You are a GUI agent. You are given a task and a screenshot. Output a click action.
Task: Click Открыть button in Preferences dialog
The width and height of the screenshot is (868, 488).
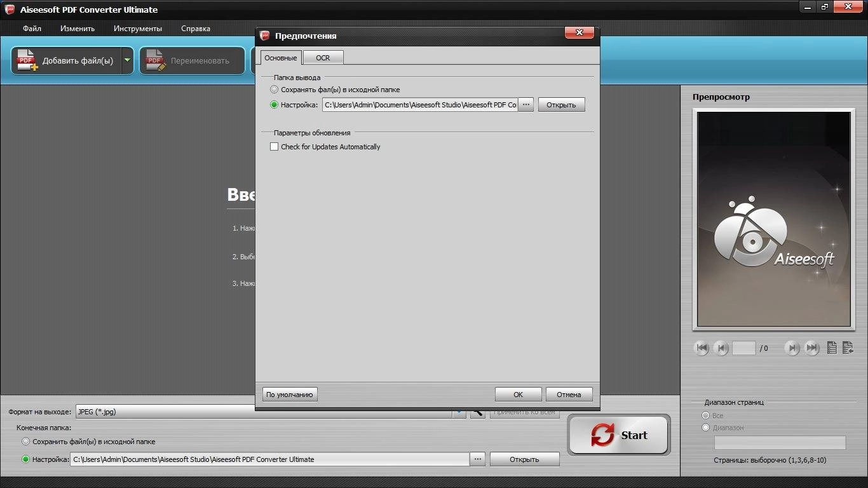coord(561,105)
